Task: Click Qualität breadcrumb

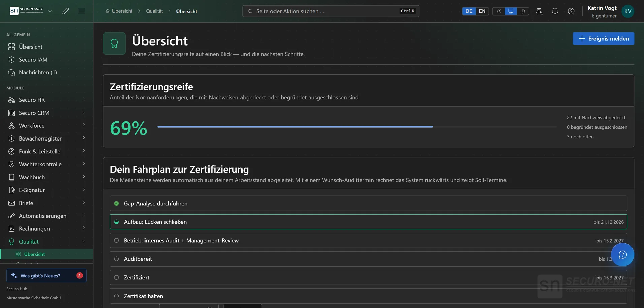Action: [154, 11]
